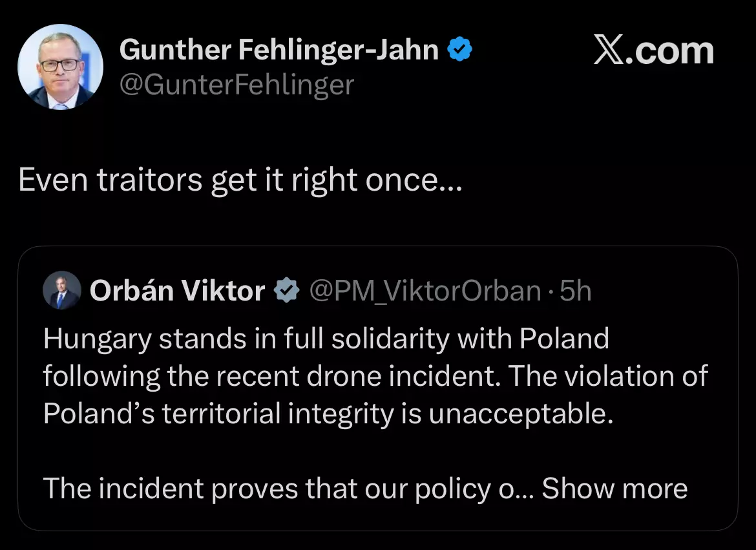Visit the @GunterFehlinger handle
The height and width of the screenshot is (550, 756).
236,85
